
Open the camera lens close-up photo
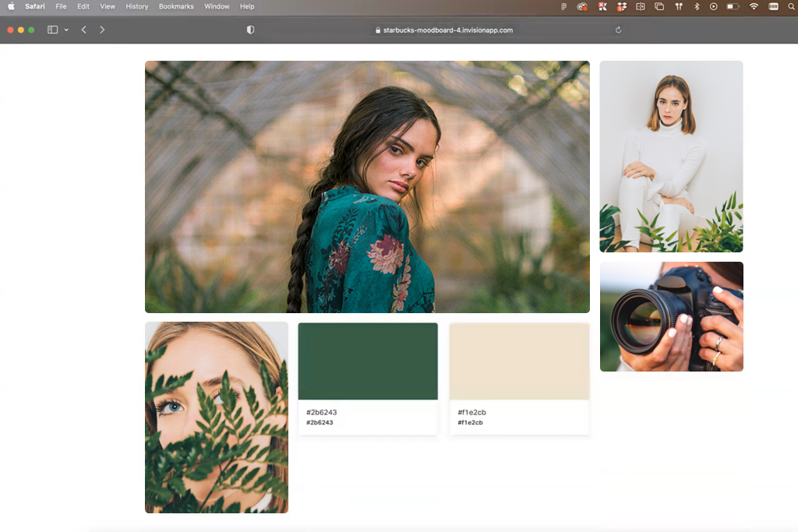[672, 316]
